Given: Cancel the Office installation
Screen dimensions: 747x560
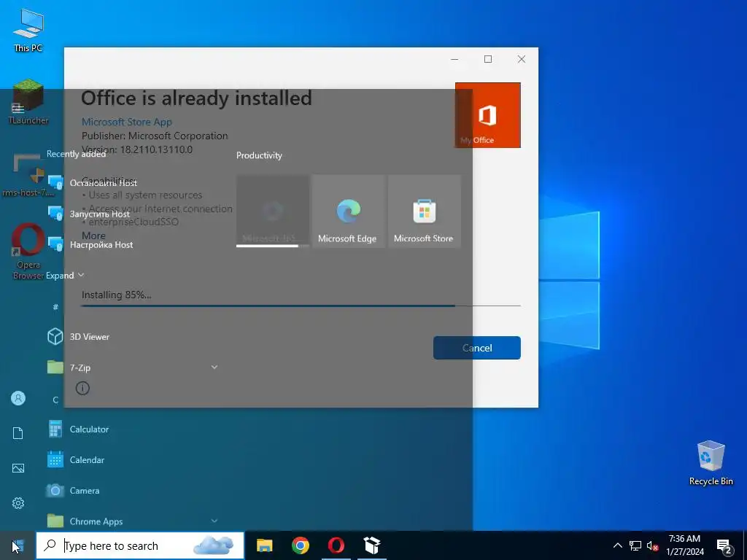Looking at the screenshot, I should pyautogui.click(x=477, y=348).
